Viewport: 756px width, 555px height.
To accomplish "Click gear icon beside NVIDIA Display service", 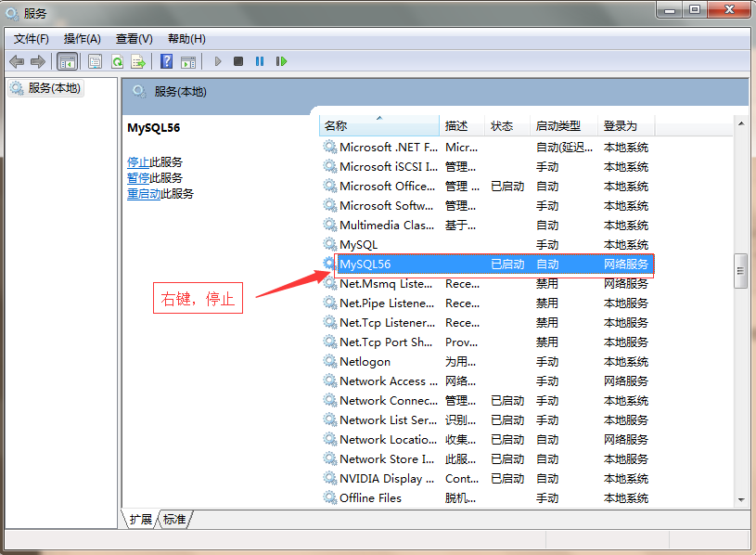I will (x=330, y=478).
